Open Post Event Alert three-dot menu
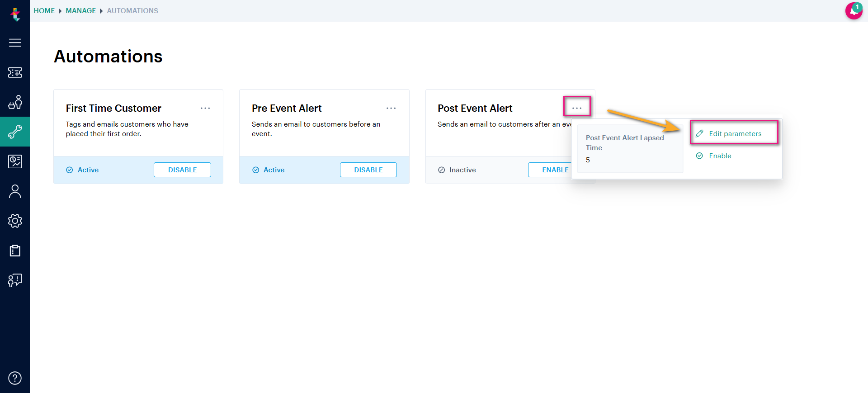Screen dimensions: 868x393 click(x=577, y=108)
